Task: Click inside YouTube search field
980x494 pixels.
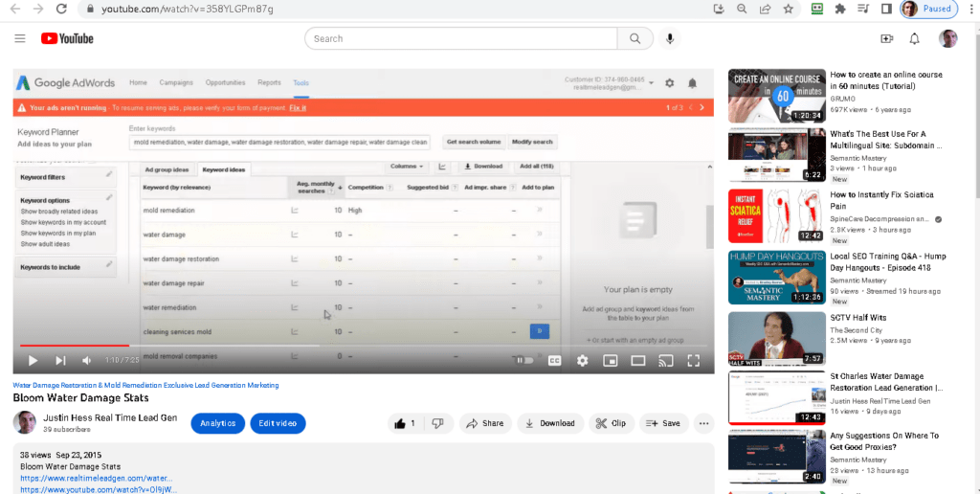Action: point(460,38)
